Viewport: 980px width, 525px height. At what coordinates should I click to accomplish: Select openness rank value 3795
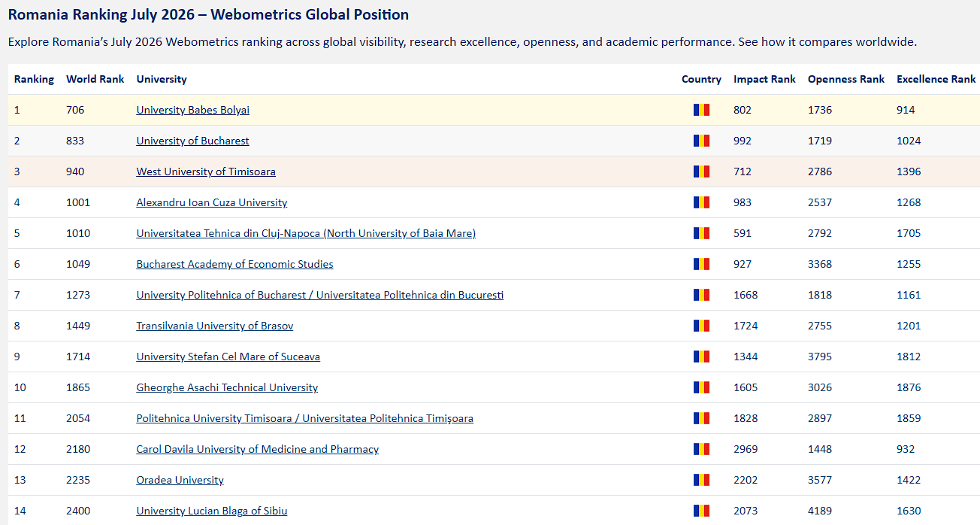pos(820,357)
